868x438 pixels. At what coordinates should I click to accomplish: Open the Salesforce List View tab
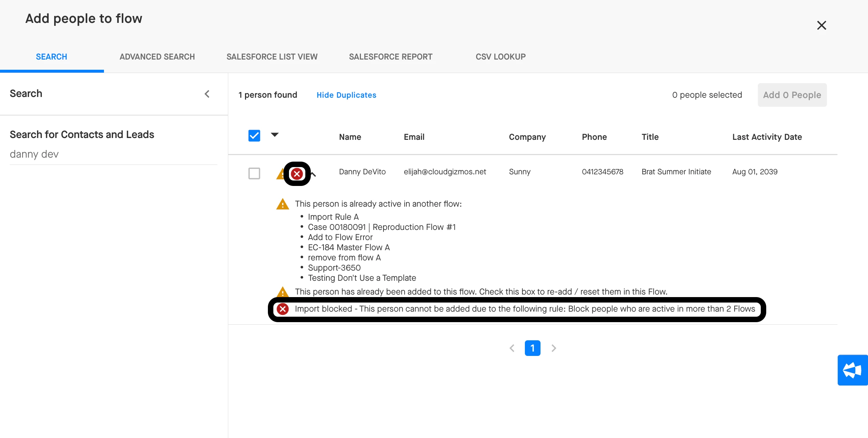[x=272, y=57]
